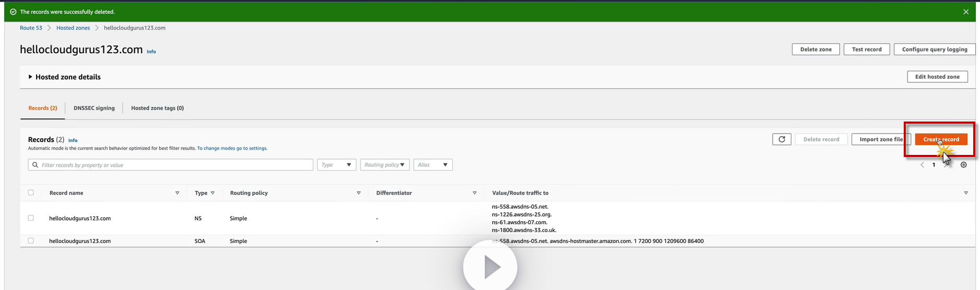Click page number 1 in pagination
The height and width of the screenshot is (290, 980).
click(x=934, y=165)
